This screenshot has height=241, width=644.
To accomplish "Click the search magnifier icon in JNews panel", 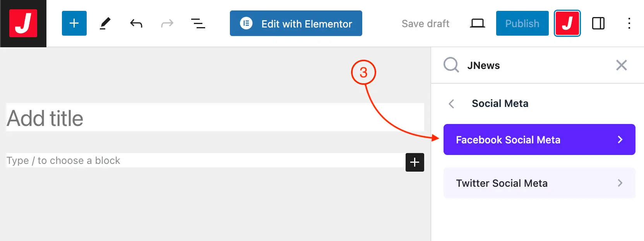I will [451, 65].
